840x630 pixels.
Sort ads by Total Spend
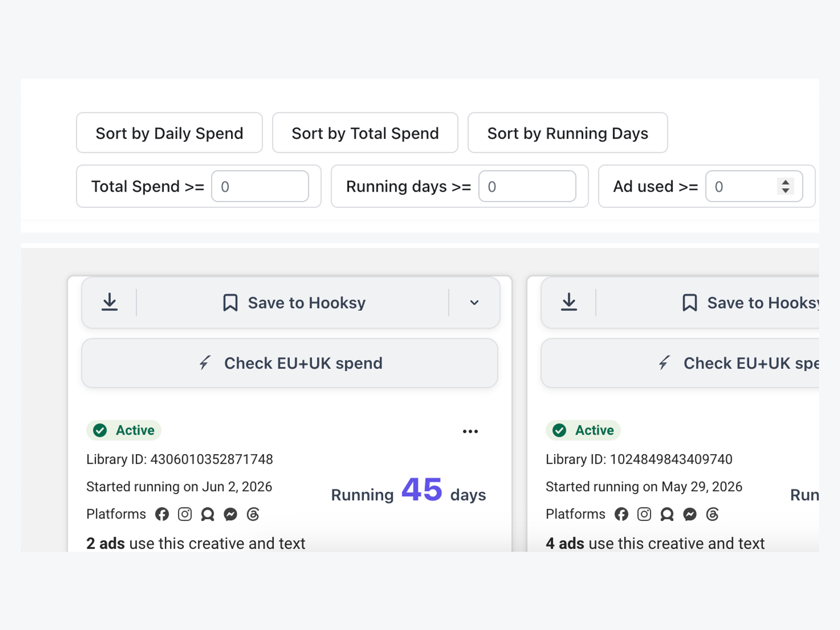point(365,133)
